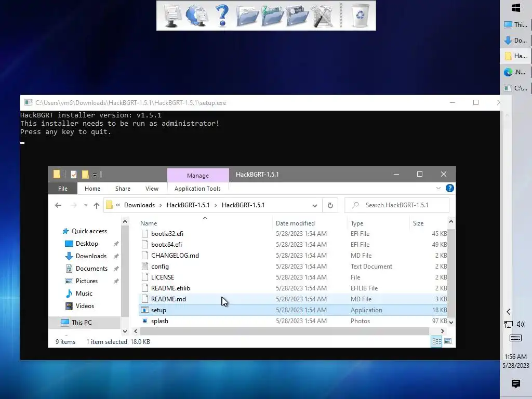Click Downloads in the address breadcrumb
The width and height of the screenshot is (532, 399).
click(x=139, y=205)
